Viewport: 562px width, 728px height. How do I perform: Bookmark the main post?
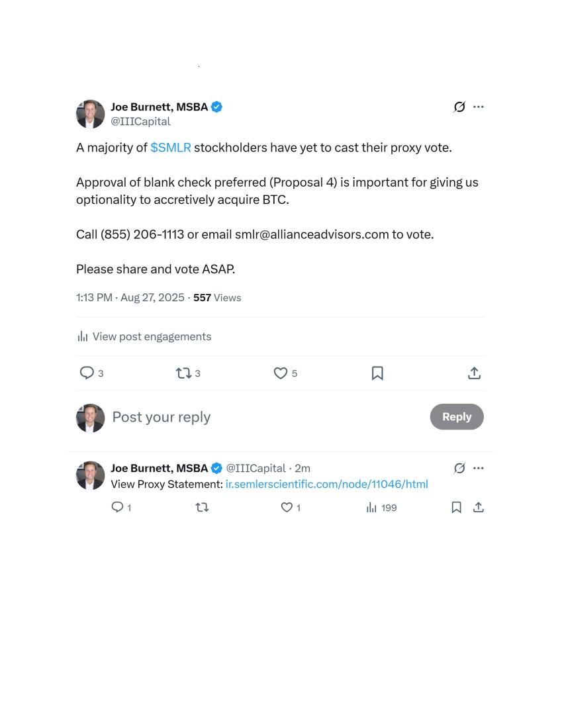377,373
